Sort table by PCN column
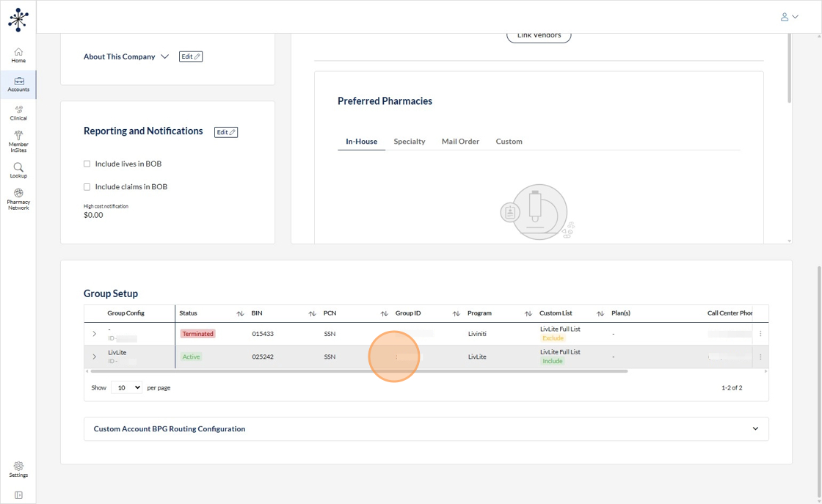This screenshot has width=822, height=504. 385,313
